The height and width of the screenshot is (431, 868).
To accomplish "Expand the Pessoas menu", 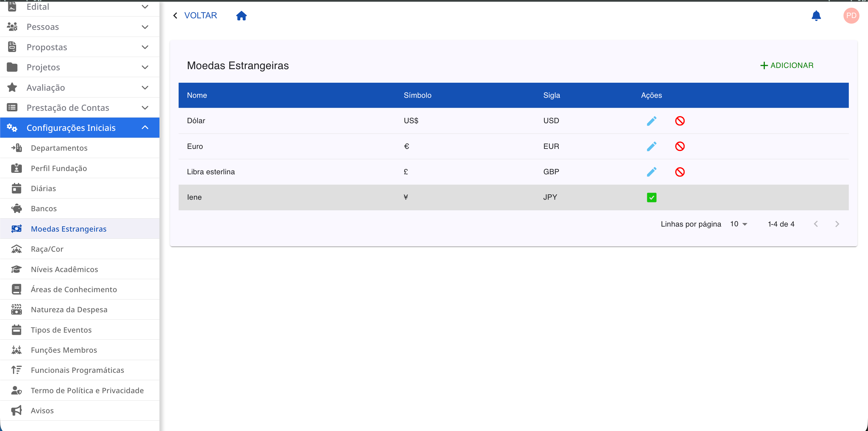I will (x=79, y=27).
